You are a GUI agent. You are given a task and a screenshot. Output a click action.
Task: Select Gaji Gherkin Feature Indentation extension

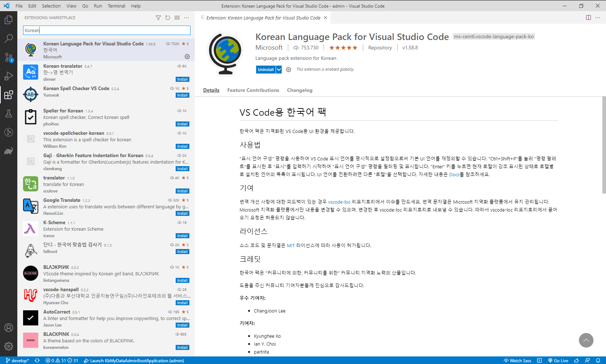click(x=106, y=162)
